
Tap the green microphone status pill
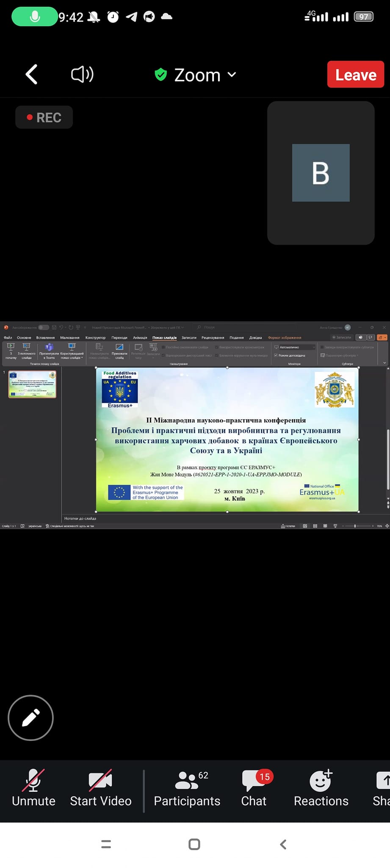35,17
